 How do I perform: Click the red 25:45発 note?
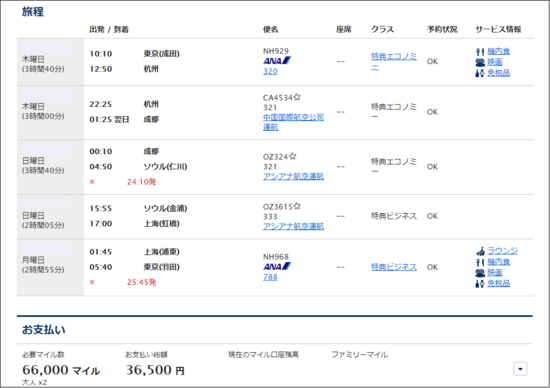pos(141,282)
